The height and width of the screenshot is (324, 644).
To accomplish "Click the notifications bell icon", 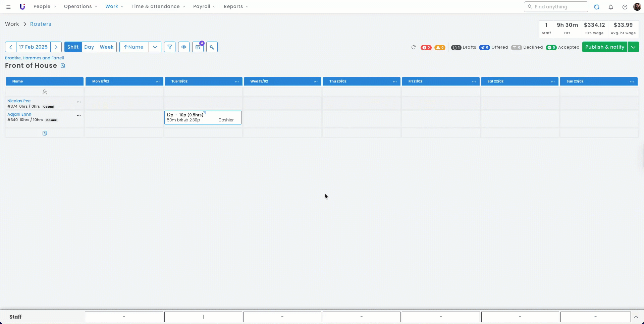I will point(611,7).
